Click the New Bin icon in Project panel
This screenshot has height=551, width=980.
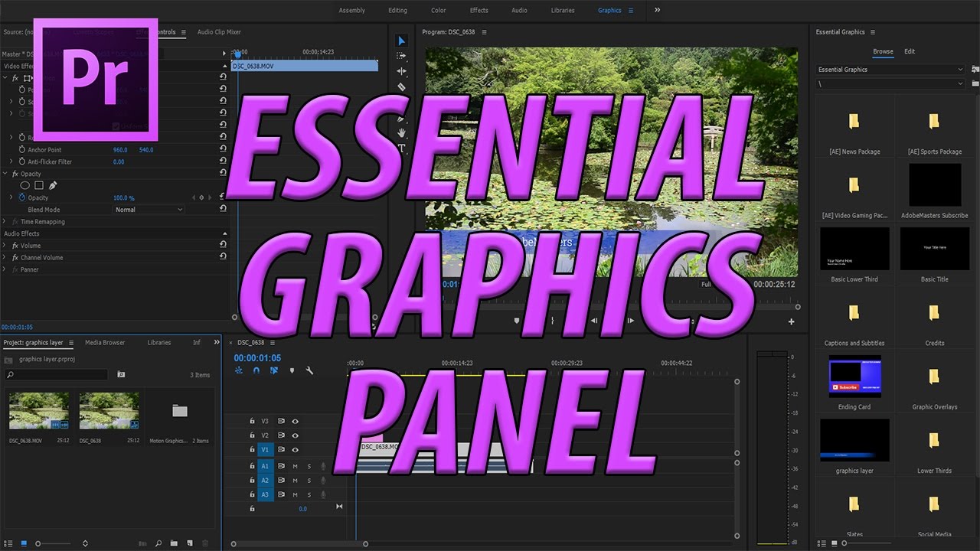click(x=174, y=543)
